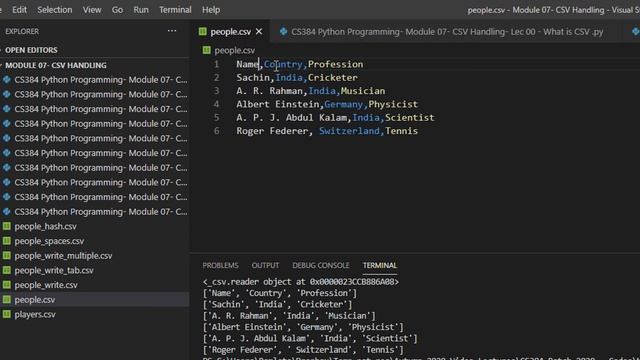Select line number 4 in the gutter
Screen dimensions: 640x360
[216, 104]
